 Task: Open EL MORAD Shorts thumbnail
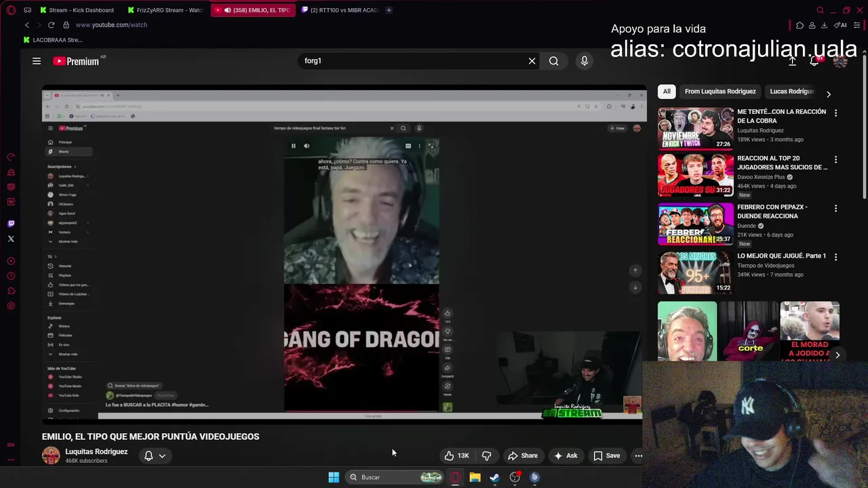(810, 332)
